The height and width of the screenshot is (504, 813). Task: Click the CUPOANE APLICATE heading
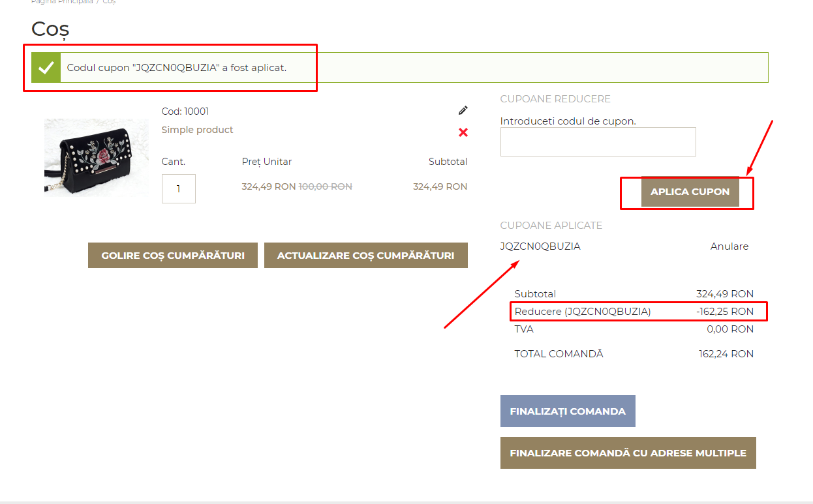coord(551,226)
